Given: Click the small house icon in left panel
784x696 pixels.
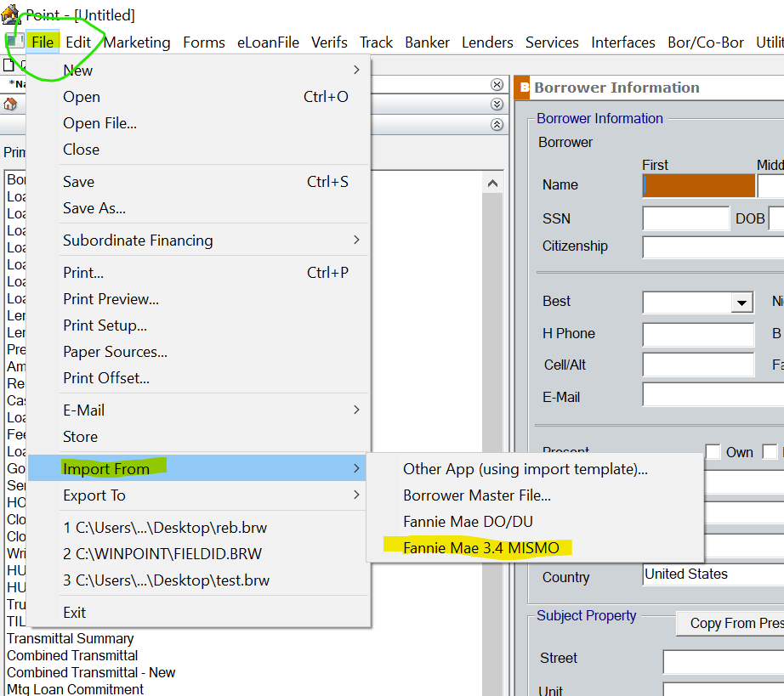Looking at the screenshot, I should (x=10, y=105).
